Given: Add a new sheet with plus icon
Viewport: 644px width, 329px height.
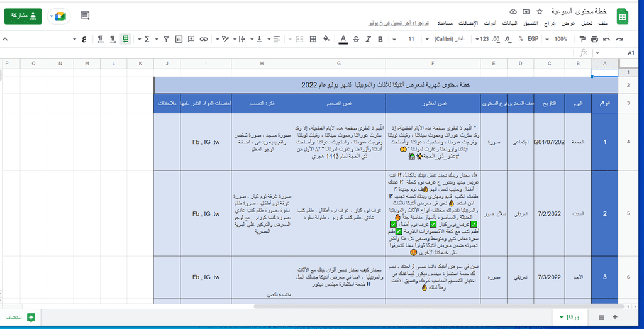Looking at the screenshot, I should (x=615, y=316).
